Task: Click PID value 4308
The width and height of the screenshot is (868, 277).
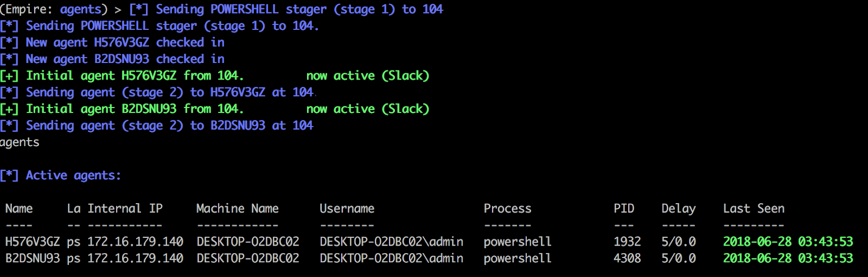Action: [627, 259]
